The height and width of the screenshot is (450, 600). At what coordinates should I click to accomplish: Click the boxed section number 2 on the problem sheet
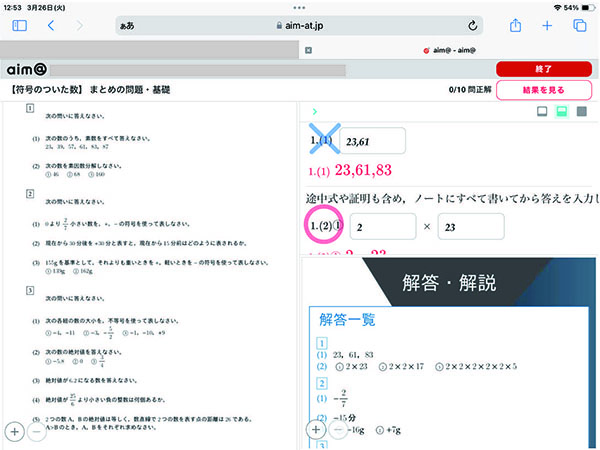[x=30, y=194]
